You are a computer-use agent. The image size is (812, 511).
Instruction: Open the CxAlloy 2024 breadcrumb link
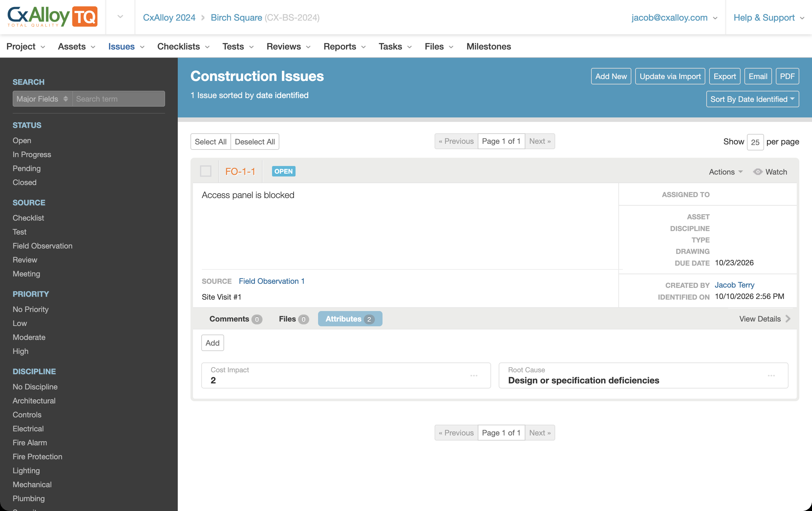pos(169,17)
